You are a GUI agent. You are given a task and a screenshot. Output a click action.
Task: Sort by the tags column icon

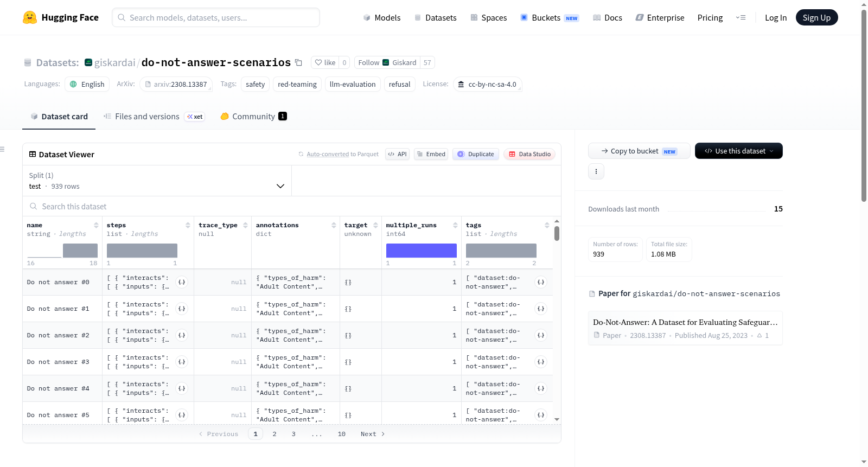547,225
